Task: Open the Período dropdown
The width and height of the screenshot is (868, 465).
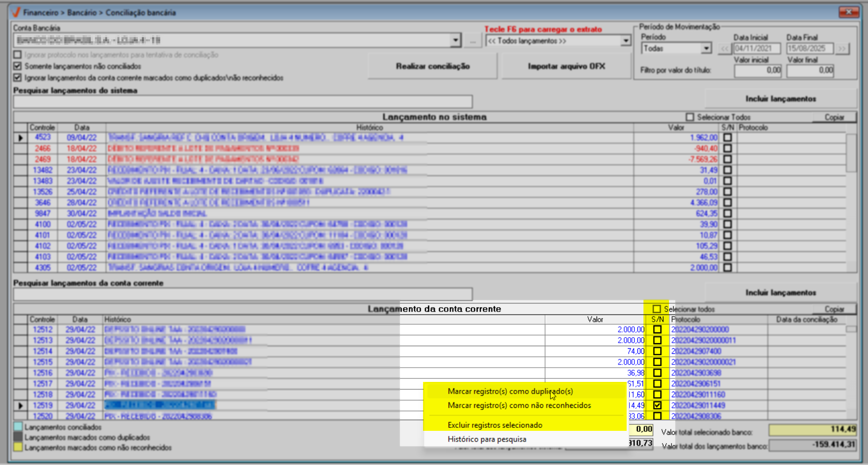Action: pos(706,48)
